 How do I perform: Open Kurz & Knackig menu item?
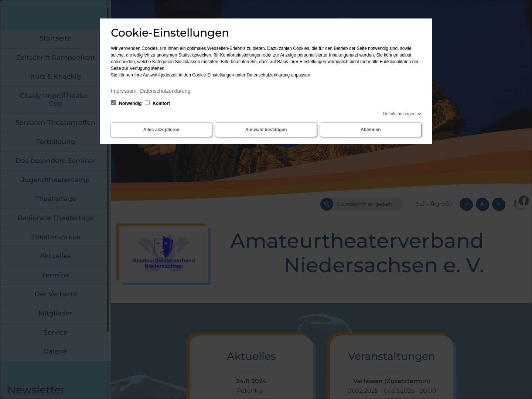tap(55, 76)
